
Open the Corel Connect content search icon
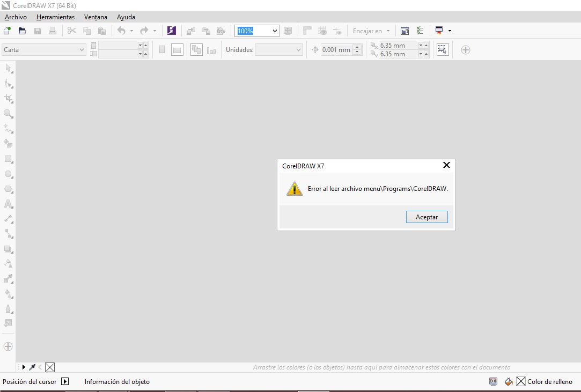pyautogui.click(x=172, y=31)
